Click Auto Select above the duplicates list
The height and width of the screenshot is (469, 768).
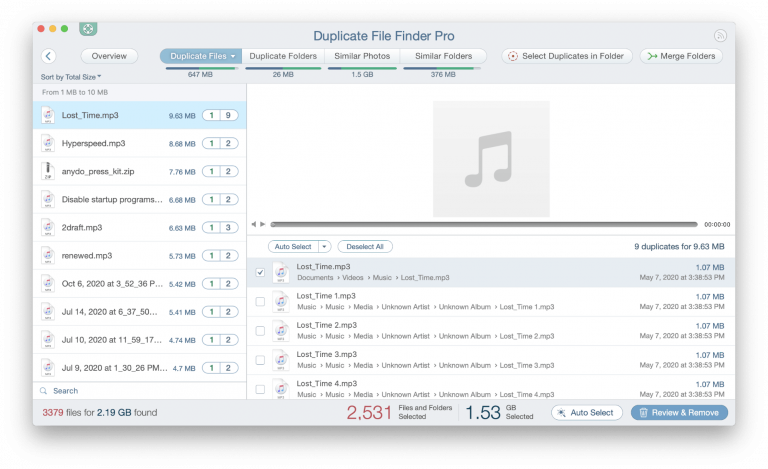tap(293, 247)
